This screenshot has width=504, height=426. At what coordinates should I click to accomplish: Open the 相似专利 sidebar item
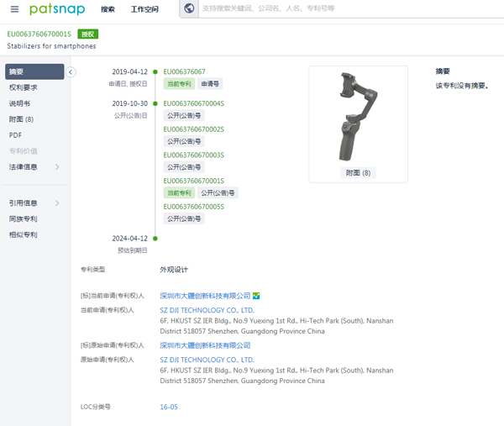(x=24, y=234)
